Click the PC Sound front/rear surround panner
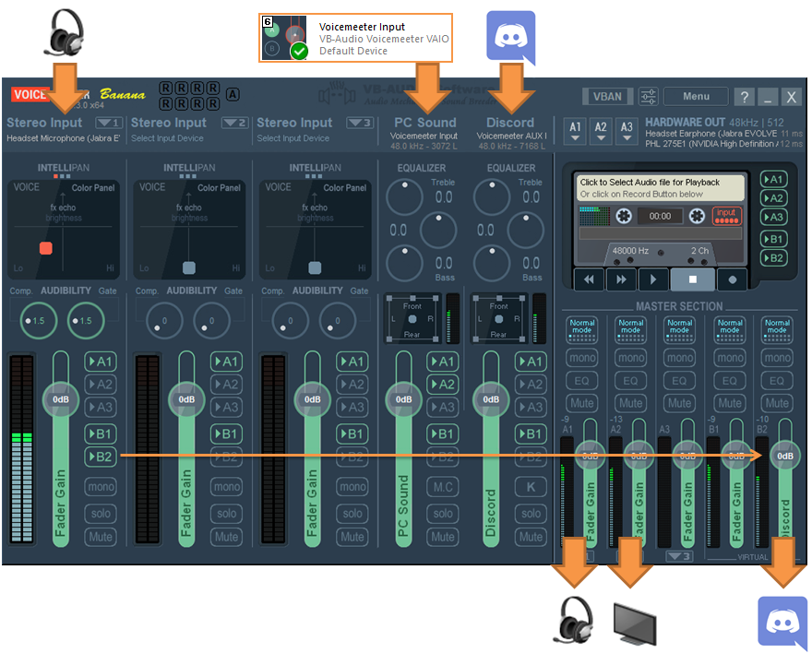Viewport: 812px width, 653px height. (x=412, y=319)
